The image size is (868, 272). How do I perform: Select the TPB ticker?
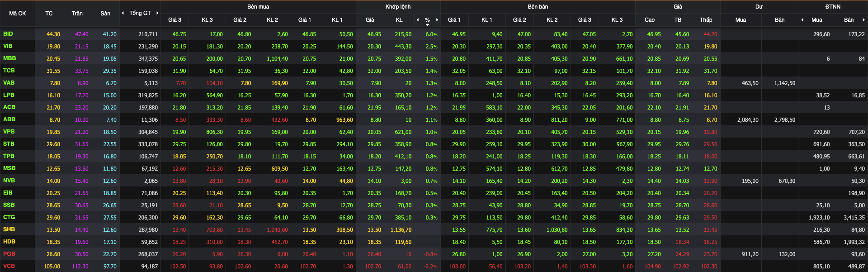click(9, 156)
